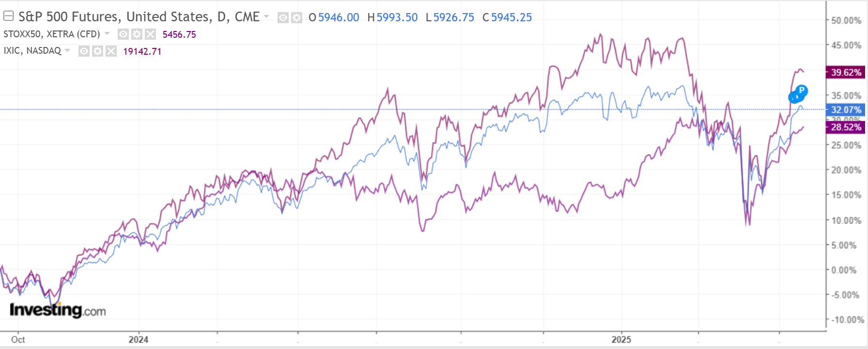Click the blue P event marker on chart
The image size is (868, 349).
tap(802, 90)
